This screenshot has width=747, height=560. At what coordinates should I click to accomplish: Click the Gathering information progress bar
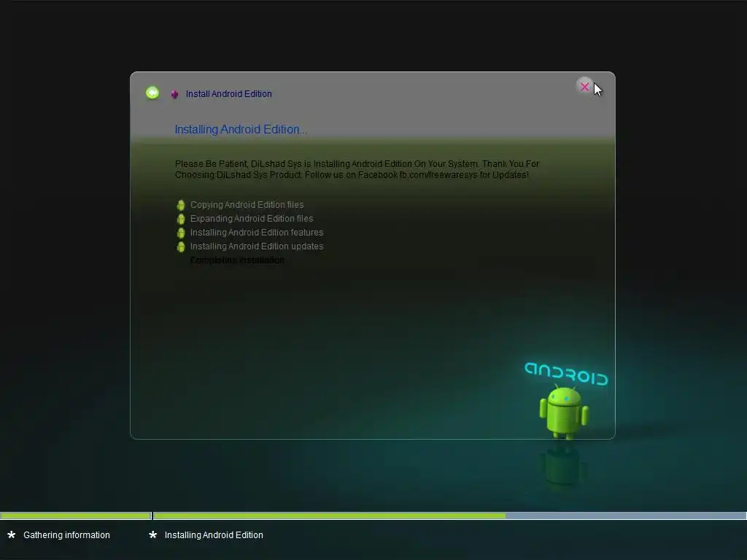[x=75, y=516]
